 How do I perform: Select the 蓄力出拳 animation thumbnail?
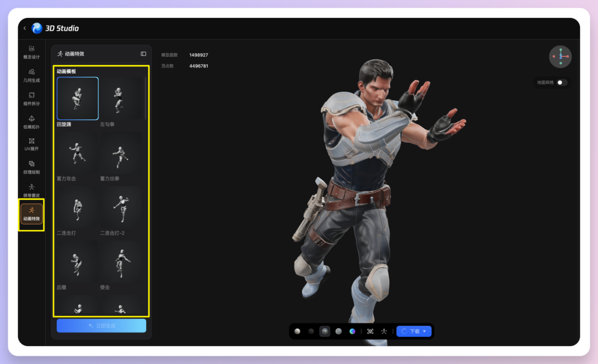coord(121,153)
